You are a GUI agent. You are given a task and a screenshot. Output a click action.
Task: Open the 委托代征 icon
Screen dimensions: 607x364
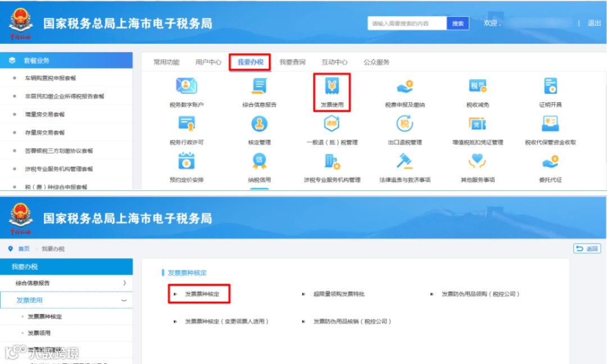coord(550,161)
